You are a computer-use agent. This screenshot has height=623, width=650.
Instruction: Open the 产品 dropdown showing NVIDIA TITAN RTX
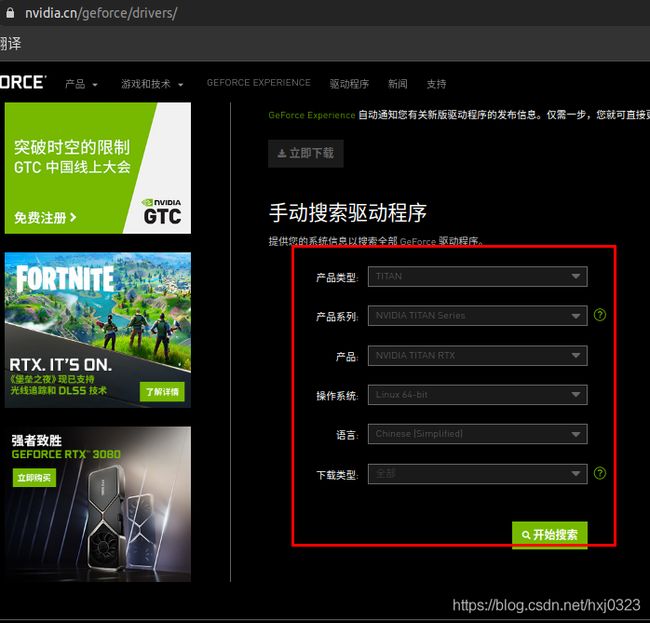(477, 356)
